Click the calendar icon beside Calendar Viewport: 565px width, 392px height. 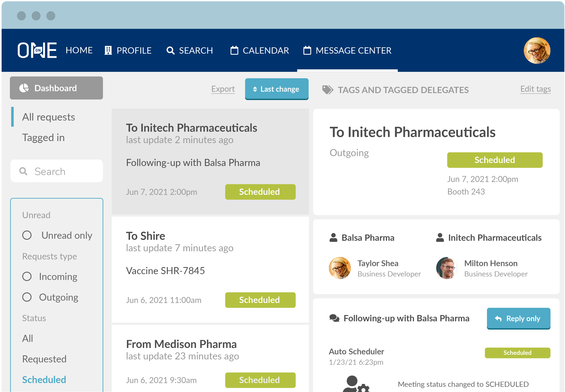[234, 50]
